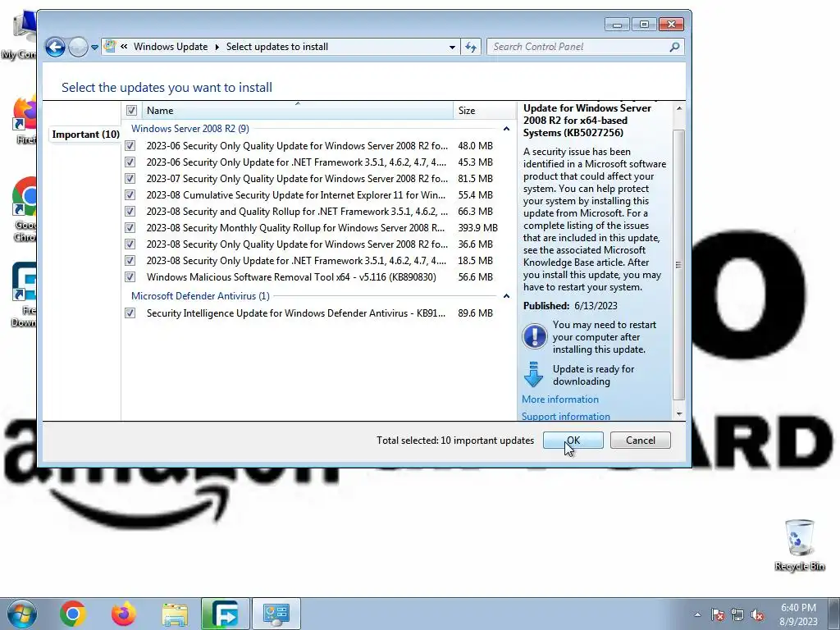Uncheck 2023-08 Security and Quality Rollup .NET 66.3 MB
The height and width of the screenshot is (630, 840).
(x=130, y=211)
